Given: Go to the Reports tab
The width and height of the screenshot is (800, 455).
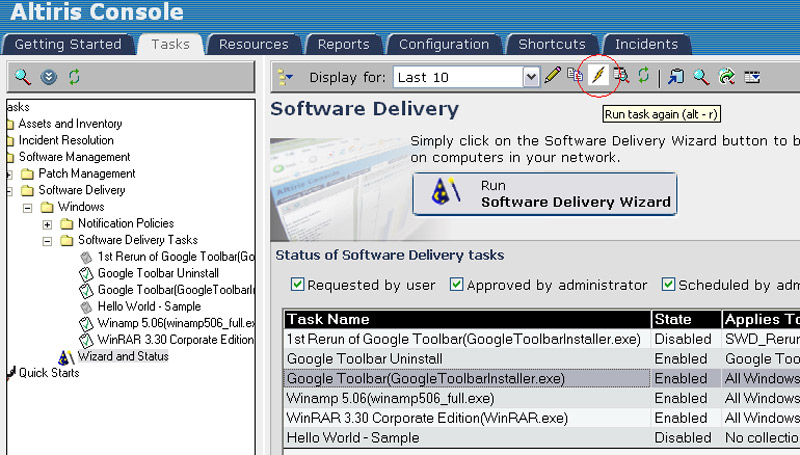Looking at the screenshot, I should pyautogui.click(x=343, y=44).
